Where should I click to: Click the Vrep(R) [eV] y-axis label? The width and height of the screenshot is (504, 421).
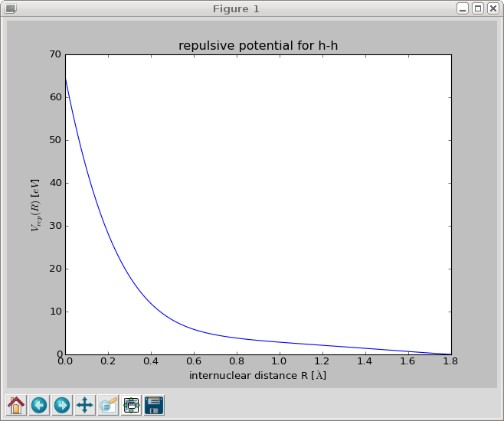point(34,204)
